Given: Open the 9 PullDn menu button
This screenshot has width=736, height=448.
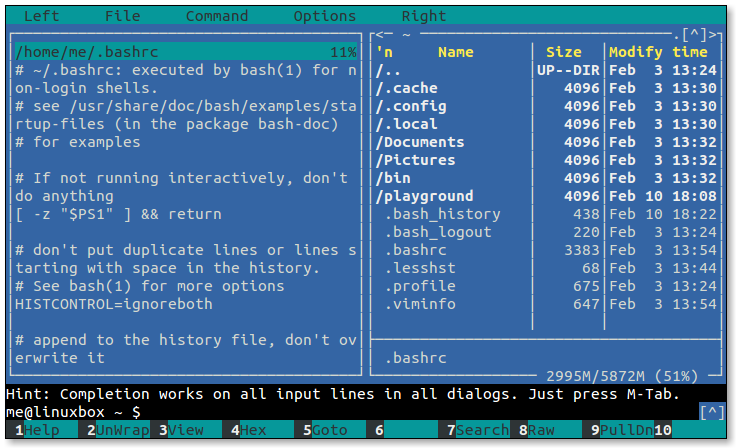Looking at the screenshot, I should tap(621, 430).
